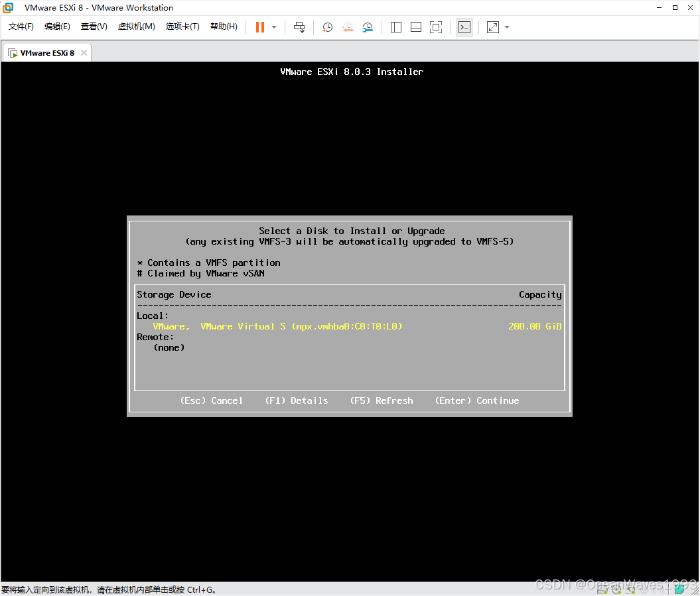Toggle the thumbnail bar view icon
Viewport: 700px width, 596px height.
(415, 27)
